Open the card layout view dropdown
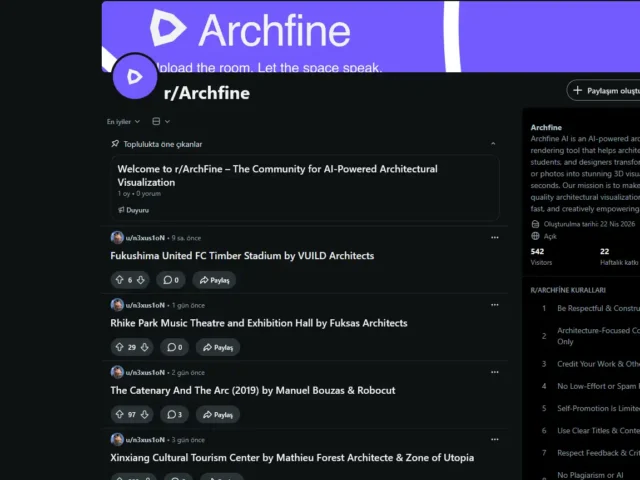640x480 pixels. click(x=161, y=121)
